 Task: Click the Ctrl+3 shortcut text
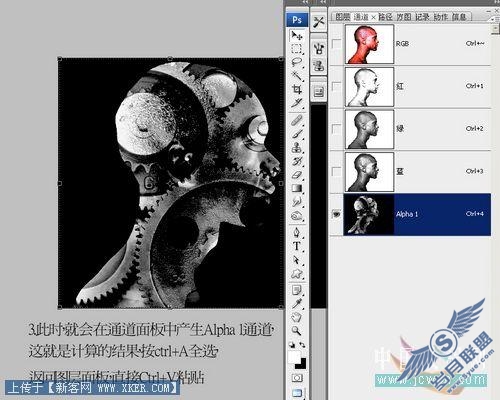[x=474, y=171]
